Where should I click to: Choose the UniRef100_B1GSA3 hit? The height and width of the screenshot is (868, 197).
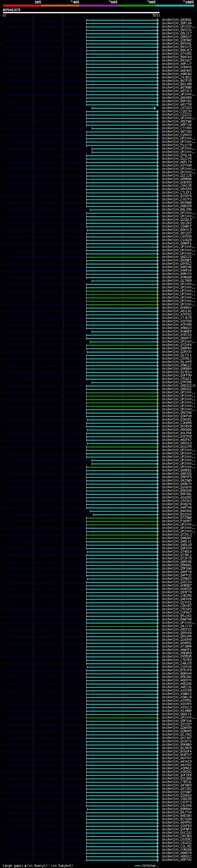pos(176,514)
